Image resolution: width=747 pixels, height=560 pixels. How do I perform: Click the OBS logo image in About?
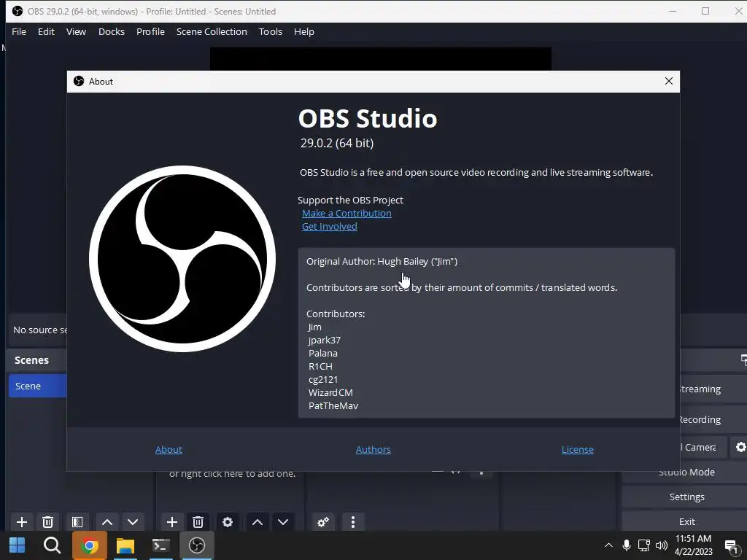[x=182, y=259]
